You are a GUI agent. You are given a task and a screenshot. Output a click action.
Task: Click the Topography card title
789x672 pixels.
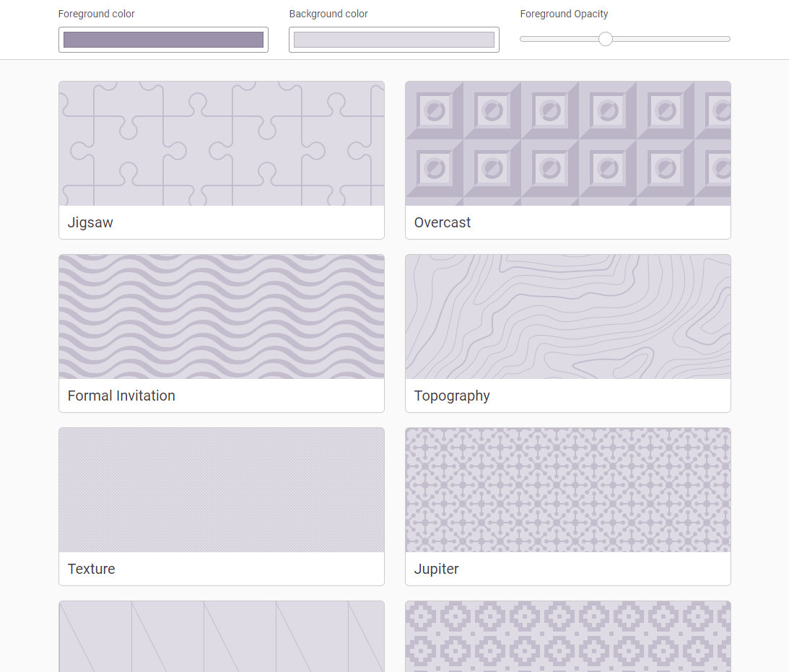(x=452, y=396)
